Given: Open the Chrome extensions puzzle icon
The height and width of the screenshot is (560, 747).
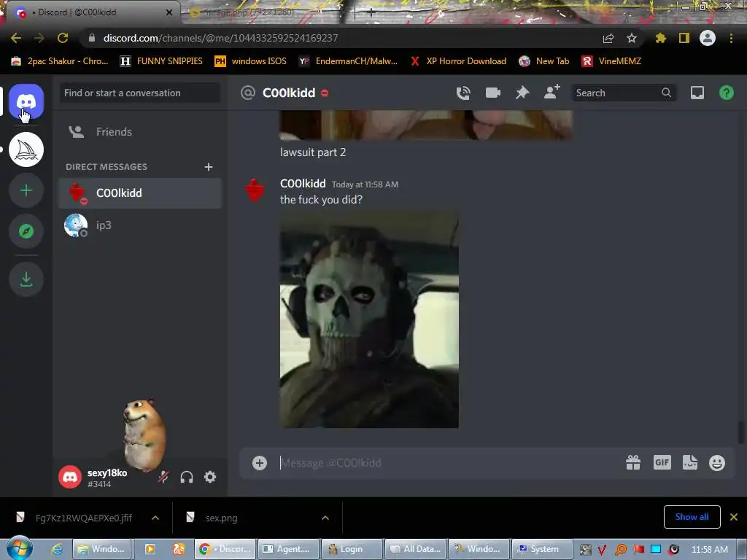Looking at the screenshot, I should (x=660, y=38).
